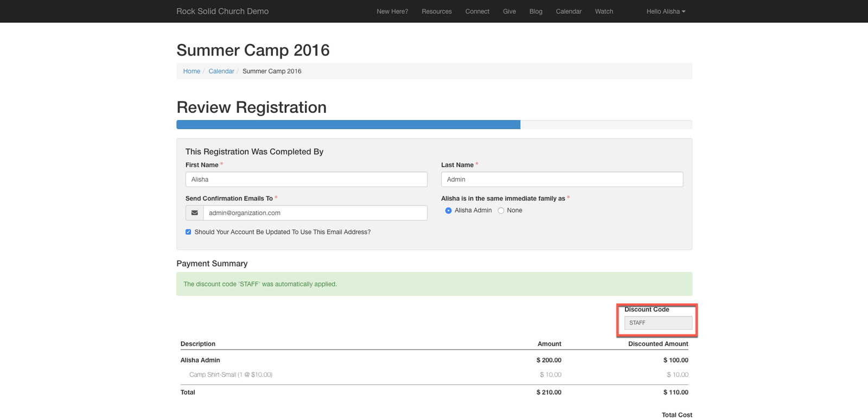Viewport: 868px width, 418px height.
Task: Click the $ 210.00 total amount
Action: pyautogui.click(x=549, y=392)
